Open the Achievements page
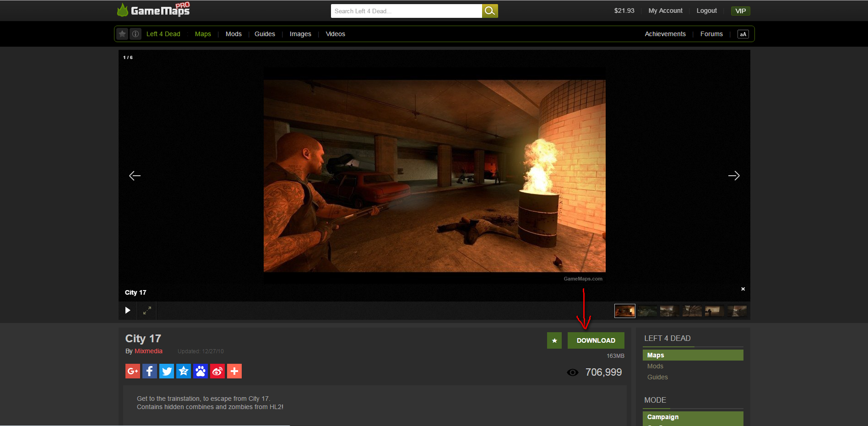The width and height of the screenshot is (868, 426). [x=665, y=34]
